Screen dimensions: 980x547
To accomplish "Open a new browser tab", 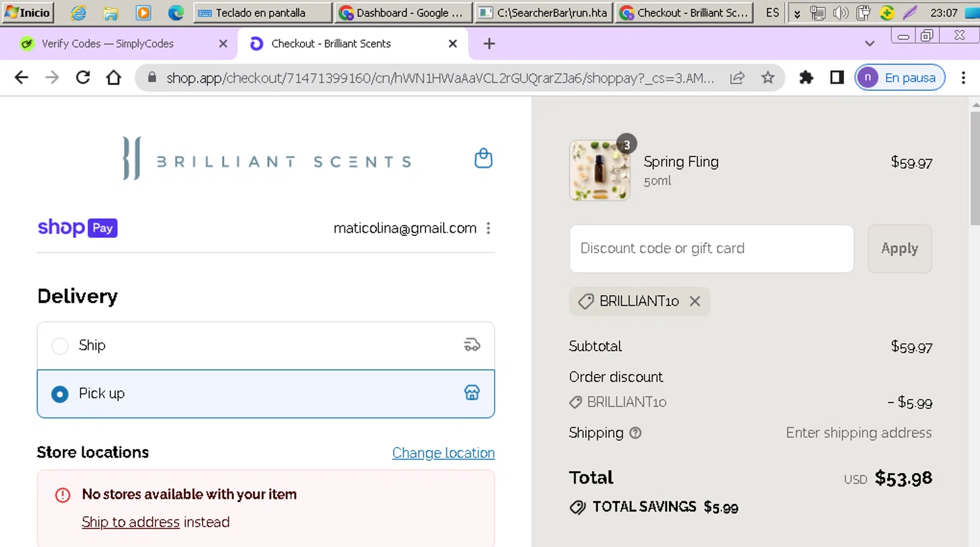I will point(489,44).
